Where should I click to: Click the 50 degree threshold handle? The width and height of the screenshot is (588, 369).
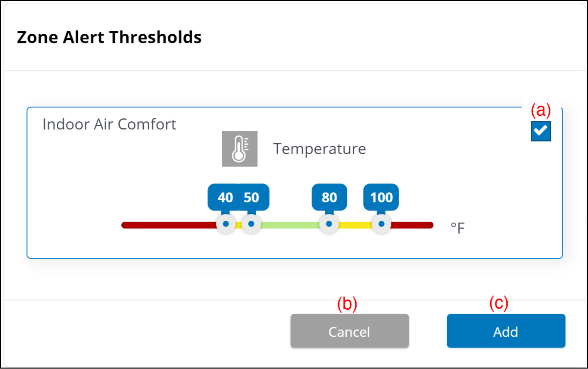click(x=251, y=225)
